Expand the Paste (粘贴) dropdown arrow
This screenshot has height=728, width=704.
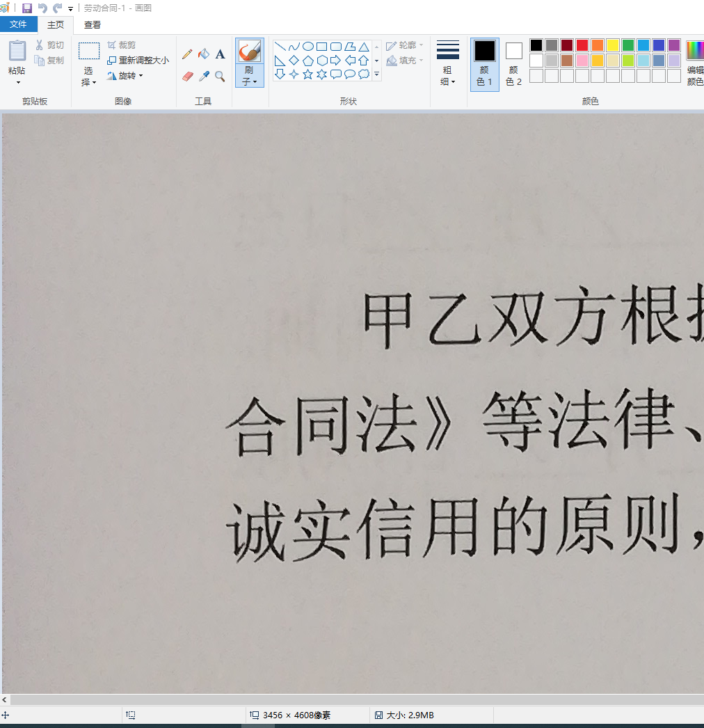pyautogui.click(x=18, y=82)
